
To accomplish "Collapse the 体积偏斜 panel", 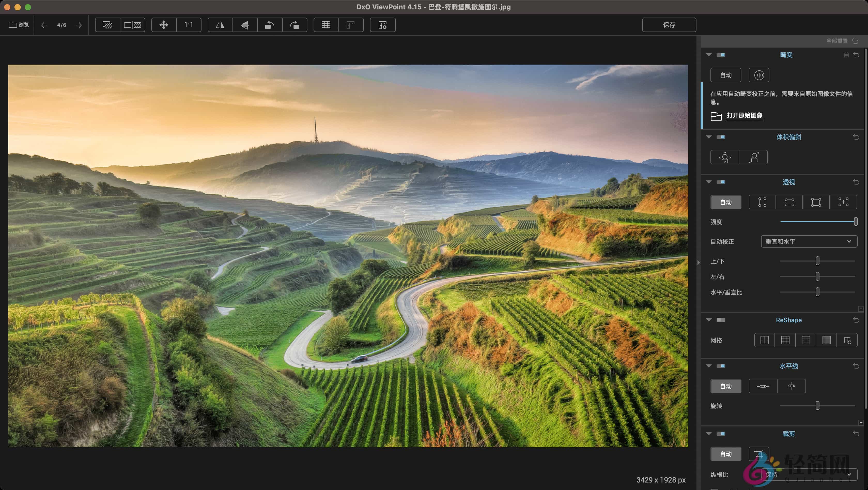I will pyautogui.click(x=709, y=137).
